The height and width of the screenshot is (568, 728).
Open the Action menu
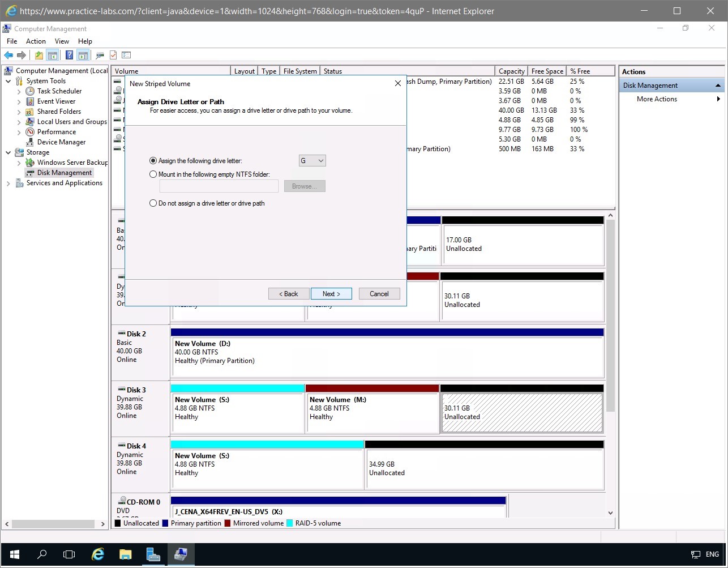click(36, 41)
